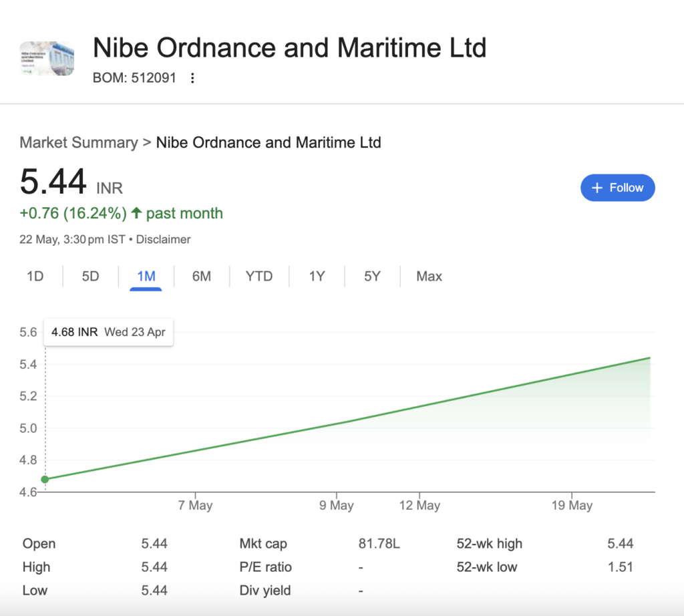Click the 5.44 current price value

[x=53, y=182]
